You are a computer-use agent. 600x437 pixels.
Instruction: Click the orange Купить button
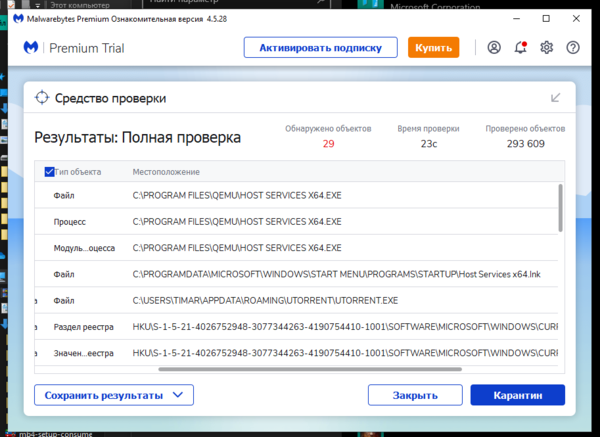[434, 47]
